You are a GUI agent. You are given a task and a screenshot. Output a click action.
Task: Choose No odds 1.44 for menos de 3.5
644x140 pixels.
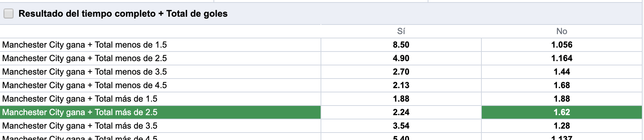point(562,72)
